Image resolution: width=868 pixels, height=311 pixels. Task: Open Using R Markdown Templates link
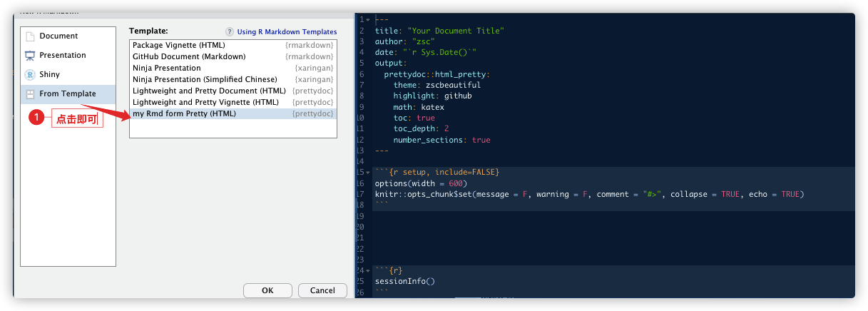tap(287, 32)
